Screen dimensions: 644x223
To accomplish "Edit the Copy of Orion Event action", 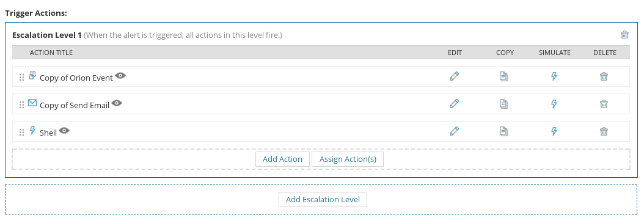I will click(454, 76).
